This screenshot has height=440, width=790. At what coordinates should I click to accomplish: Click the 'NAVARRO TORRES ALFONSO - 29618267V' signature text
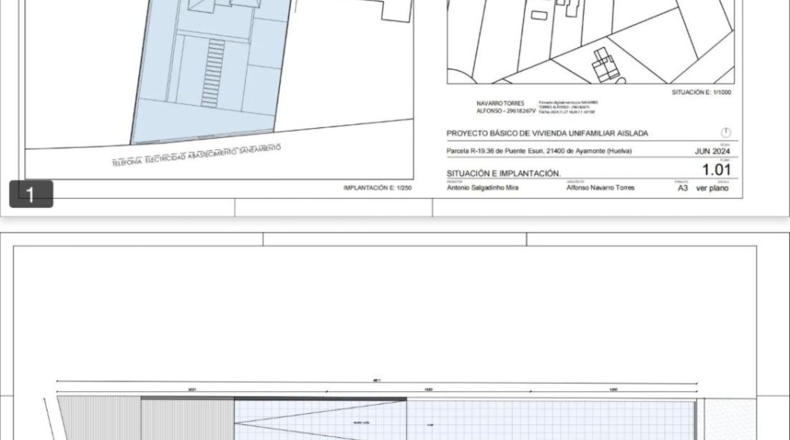point(506,107)
